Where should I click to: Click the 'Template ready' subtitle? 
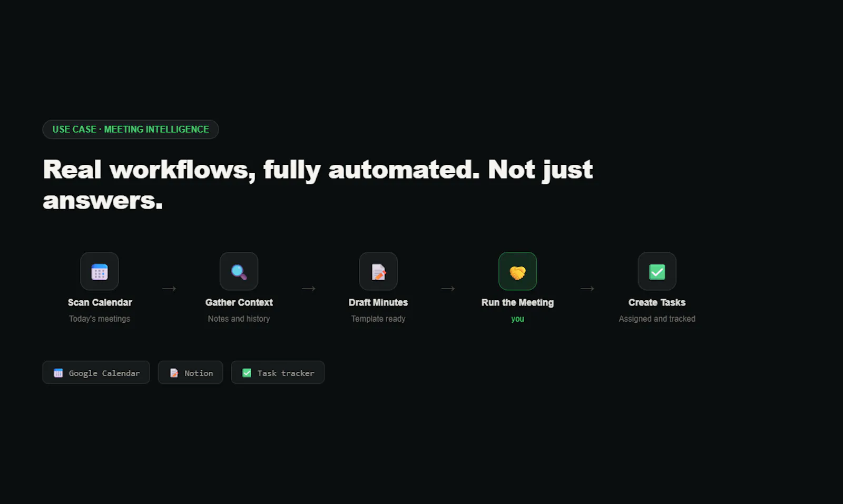[x=378, y=319]
